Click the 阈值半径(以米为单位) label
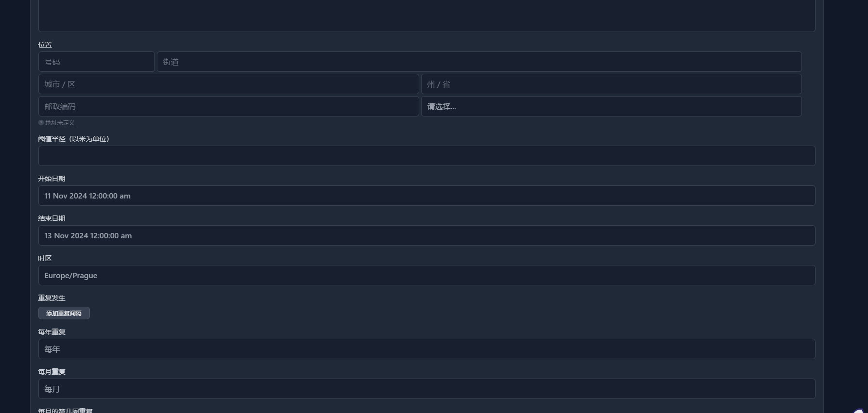 73,139
